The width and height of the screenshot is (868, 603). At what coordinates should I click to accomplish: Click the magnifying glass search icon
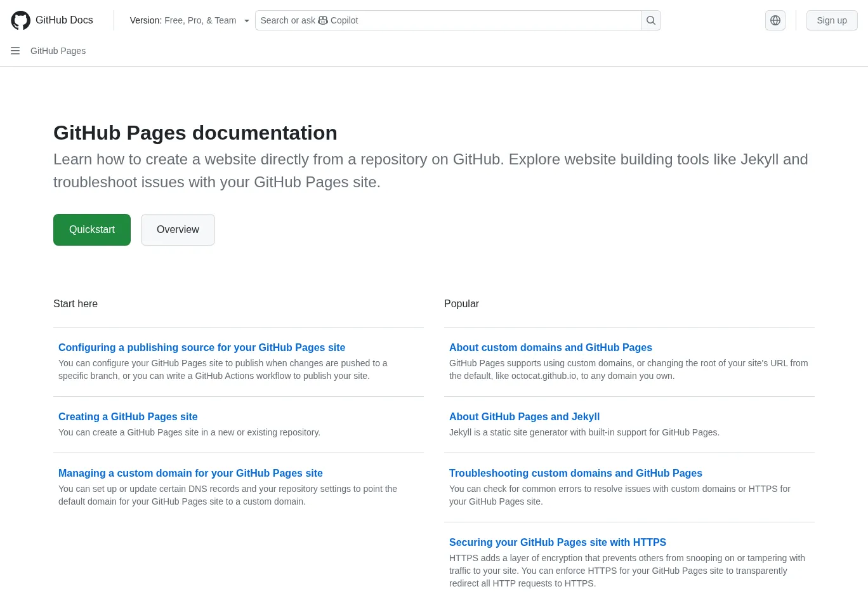coord(650,20)
